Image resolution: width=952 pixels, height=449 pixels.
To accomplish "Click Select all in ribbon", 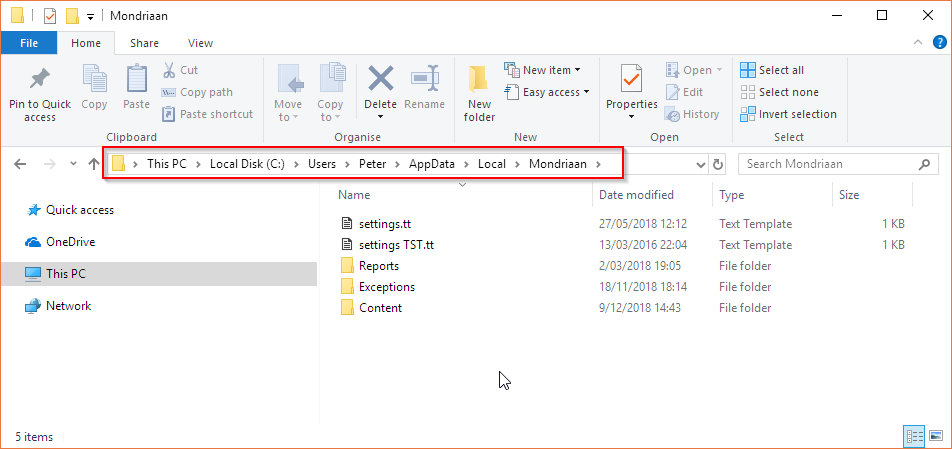I will click(772, 70).
